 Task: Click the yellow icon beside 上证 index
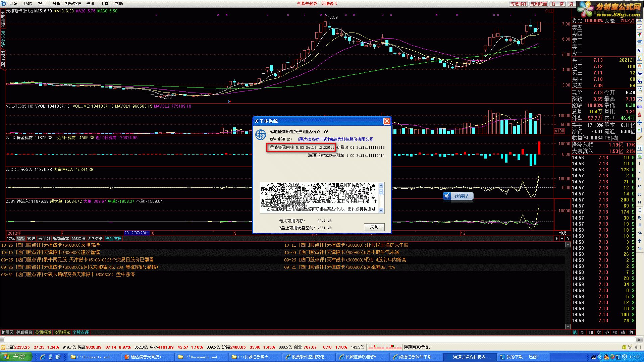click(3, 347)
